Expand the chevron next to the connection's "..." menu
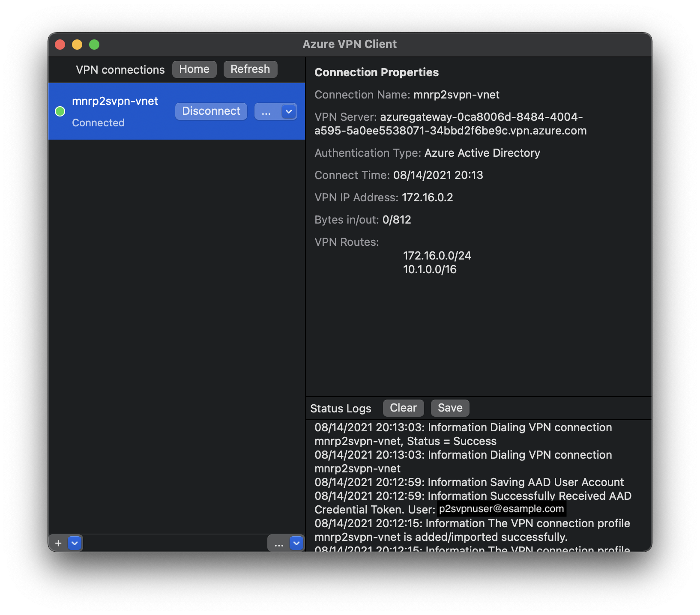This screenshot has width=700, height=615. tap(288, 111)
